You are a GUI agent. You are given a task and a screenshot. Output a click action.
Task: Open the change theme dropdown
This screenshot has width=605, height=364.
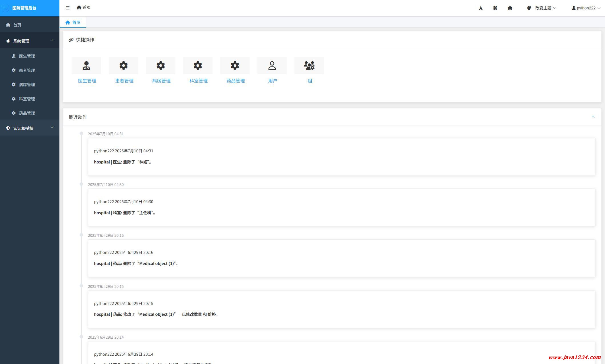coord(542,8)
